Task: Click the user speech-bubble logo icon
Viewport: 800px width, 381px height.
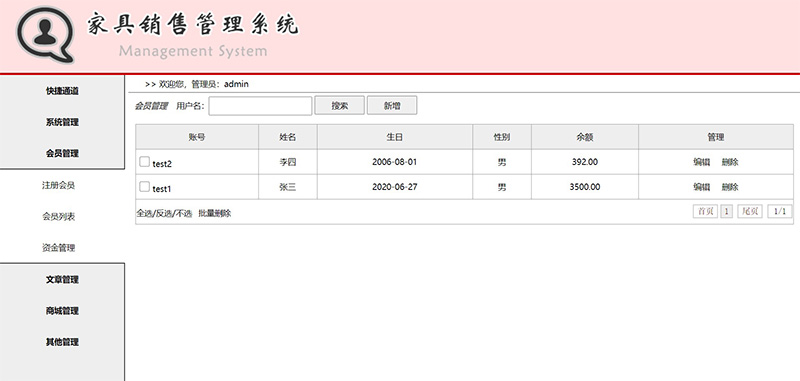Action: pyautogui.click(x=45, y=34)
